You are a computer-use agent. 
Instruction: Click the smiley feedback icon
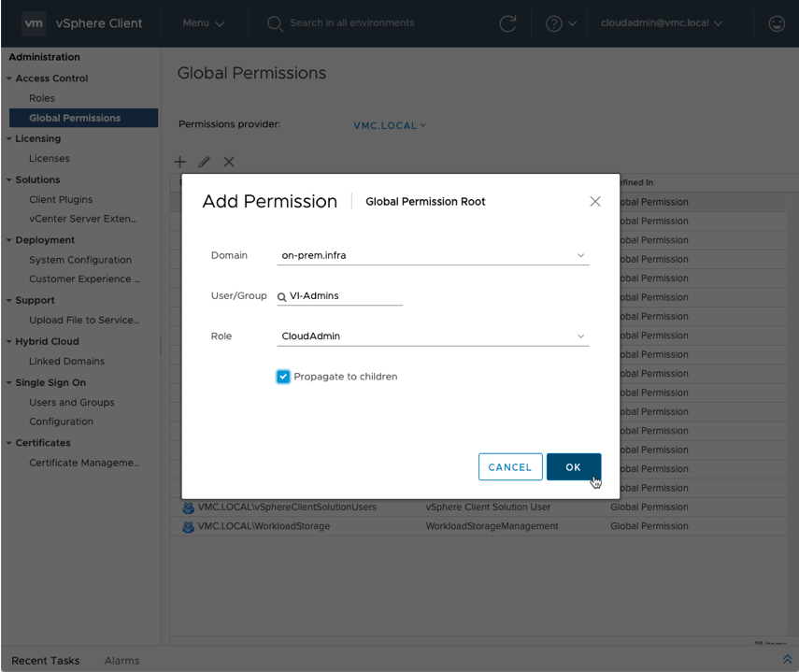pos(776,24)
